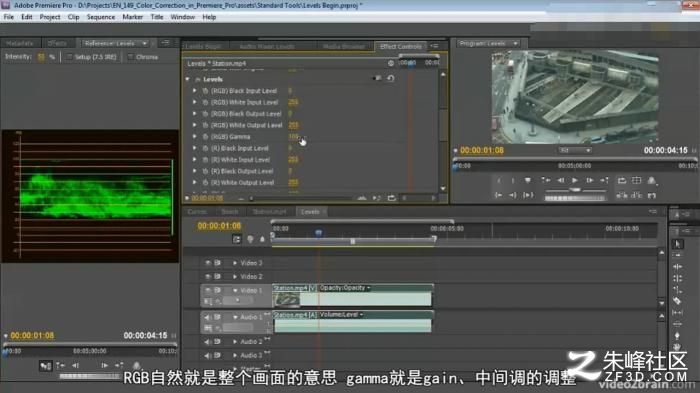Open the Clip menu
The height and width of the screenshot is (393, 700).
point(73,17)
